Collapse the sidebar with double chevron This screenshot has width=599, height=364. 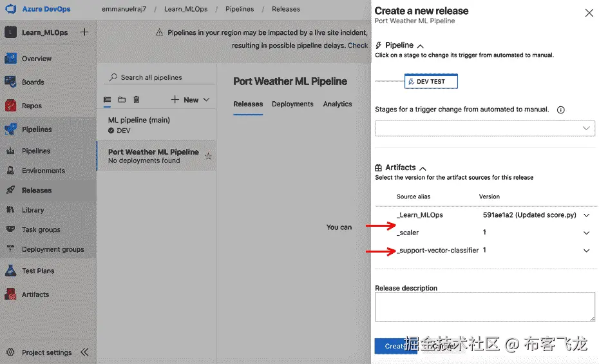[84, 352]
